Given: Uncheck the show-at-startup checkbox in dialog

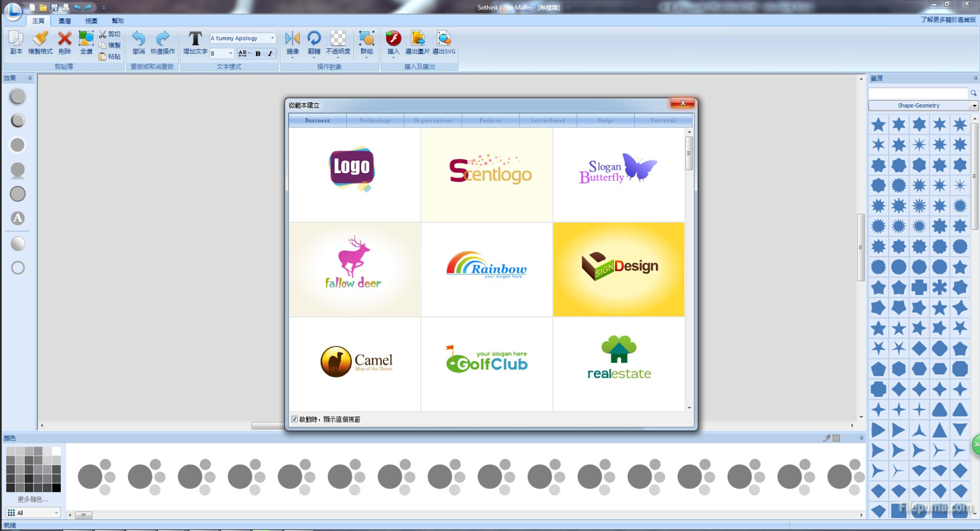Looking at the screenshot, I should [295, 419].
